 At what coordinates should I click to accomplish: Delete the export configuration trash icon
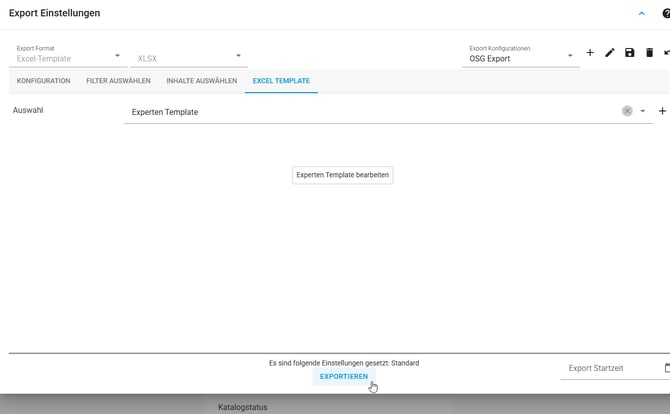(649, 53)
